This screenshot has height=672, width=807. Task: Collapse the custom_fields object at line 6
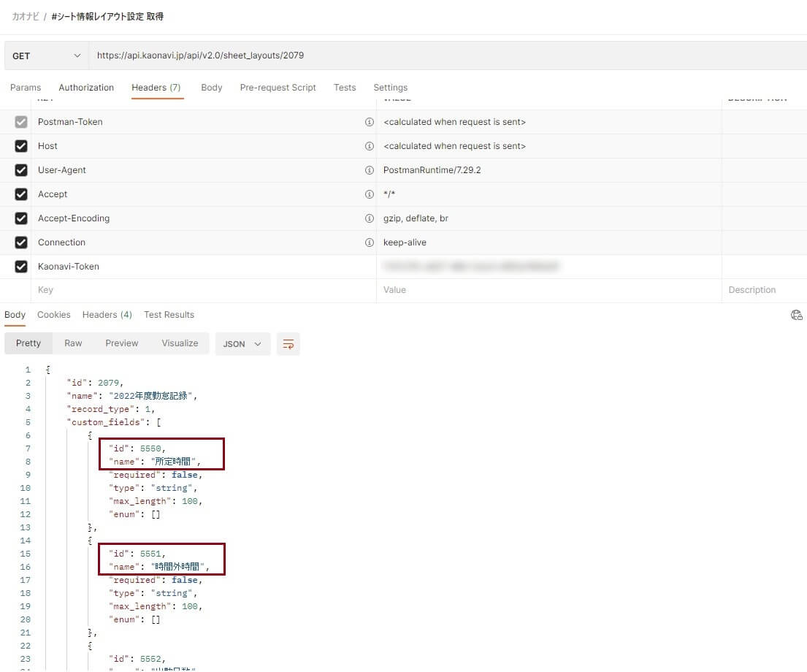pos(90,435)
